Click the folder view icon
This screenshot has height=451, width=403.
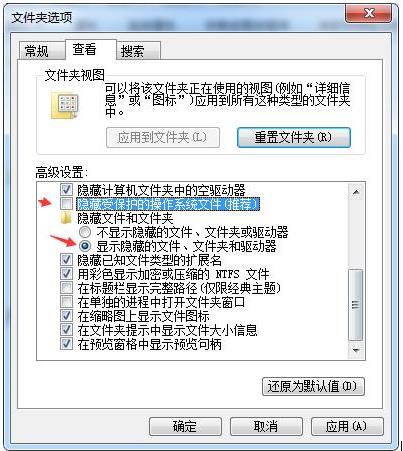65,106
